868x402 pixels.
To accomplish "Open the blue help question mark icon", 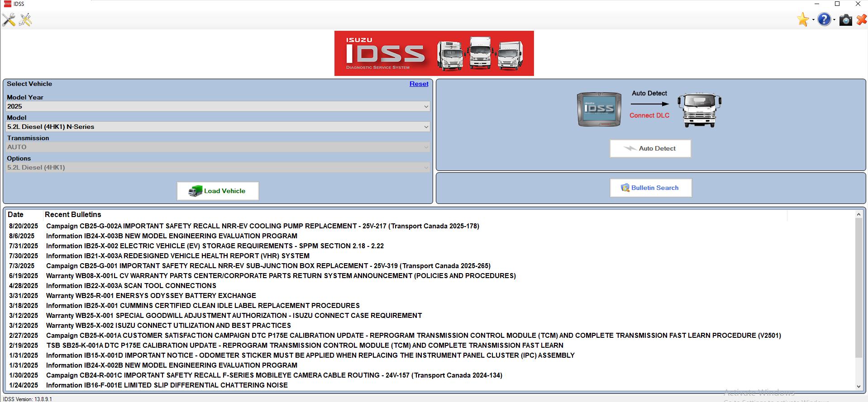I will click(x=825, y=19).
